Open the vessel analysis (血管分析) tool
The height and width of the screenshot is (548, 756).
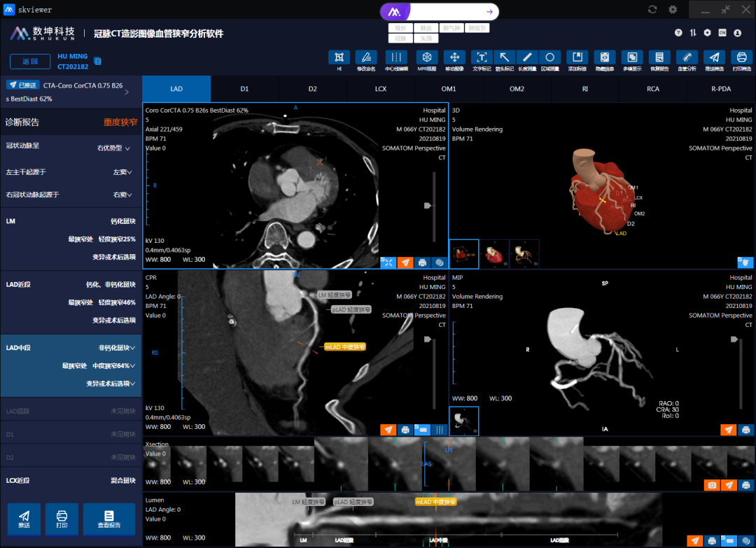(x=687, y=58)
